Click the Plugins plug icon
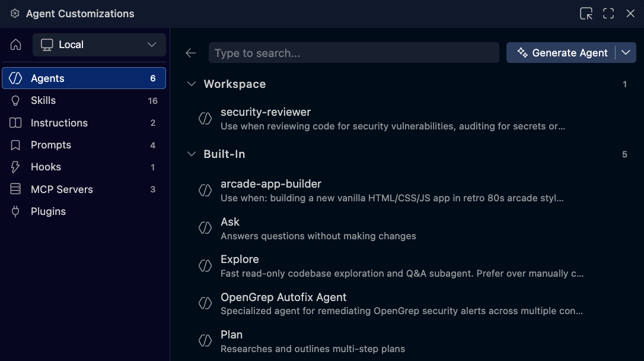Image resolution: width=644 pixels, height=361 pixels. pos(15,211)
